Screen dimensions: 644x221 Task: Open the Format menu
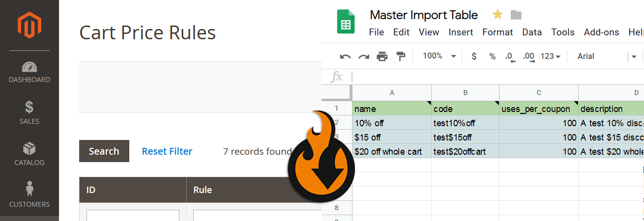point(498,32)
